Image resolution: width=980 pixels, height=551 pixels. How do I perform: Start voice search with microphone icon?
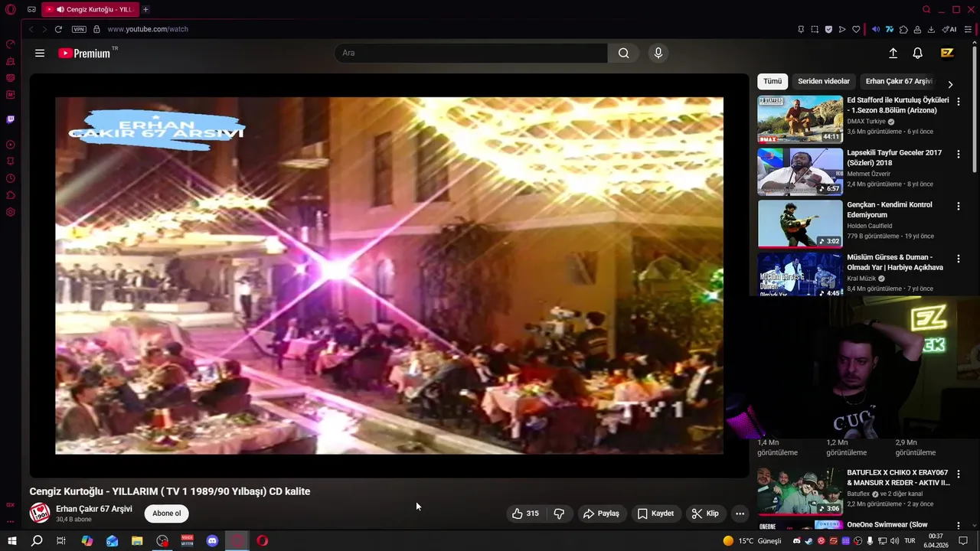658,53
